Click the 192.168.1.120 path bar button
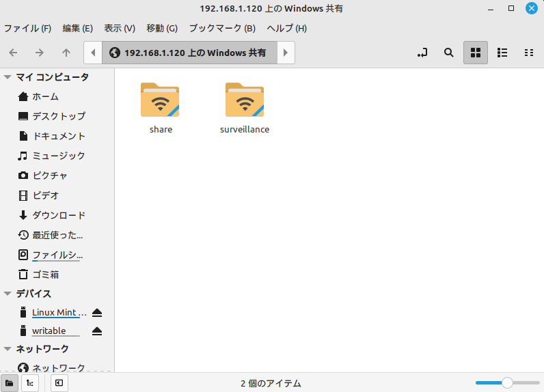Image resolution: width=544 pixels, height=392 pixels. click(x=189, y=53)
